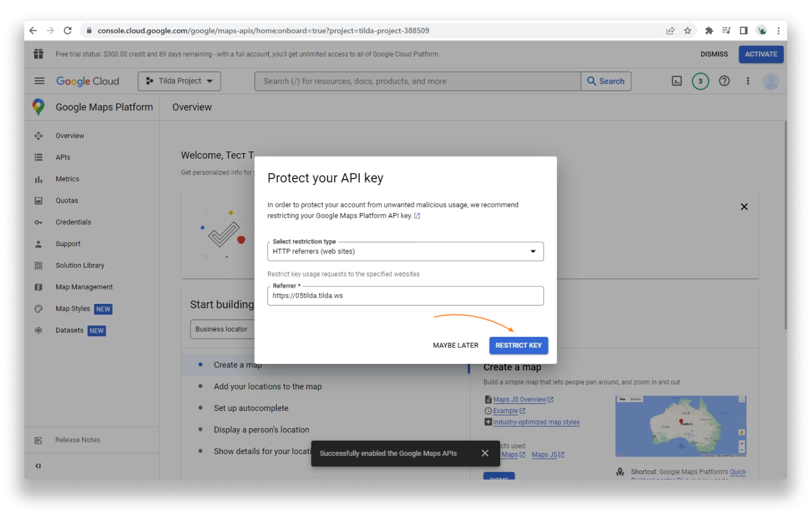Activate Cloud Shell terminal icon
Viewport: 812px width, 524px height.
(677, 81)
